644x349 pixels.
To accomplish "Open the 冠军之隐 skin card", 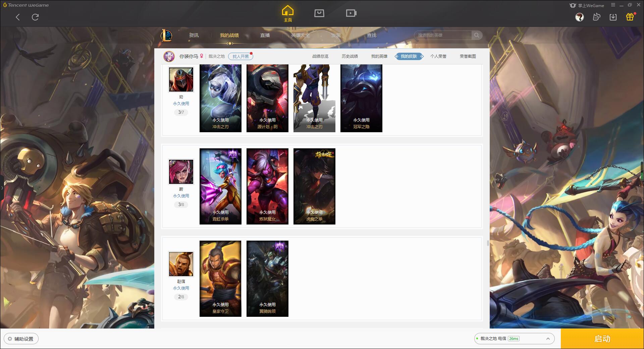I will pos(361,98).
